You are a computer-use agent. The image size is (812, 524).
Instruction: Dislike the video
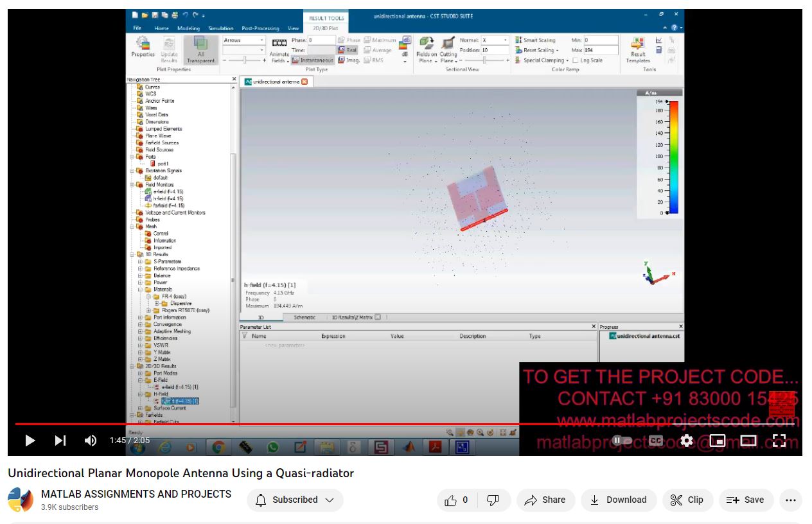tap(493, 500)
